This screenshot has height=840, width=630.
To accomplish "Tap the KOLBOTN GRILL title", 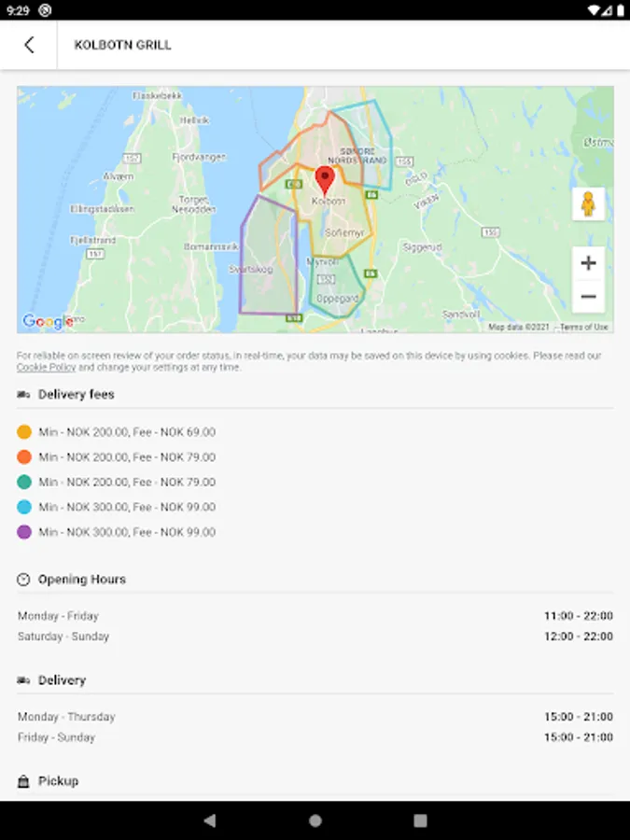I will 122,45.
